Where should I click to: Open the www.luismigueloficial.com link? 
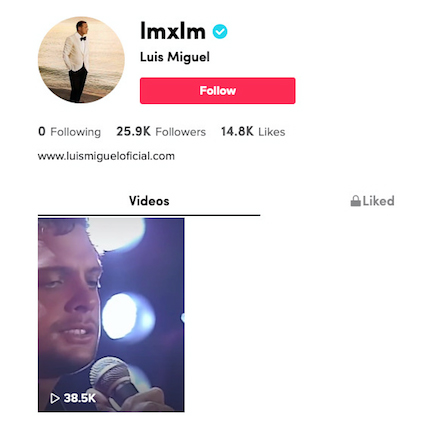[106, 156]
